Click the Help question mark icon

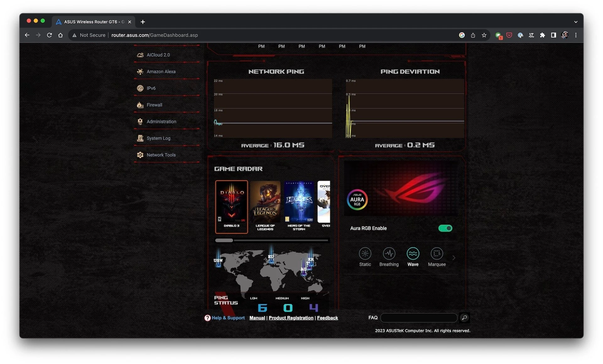[x=207, y=318]
